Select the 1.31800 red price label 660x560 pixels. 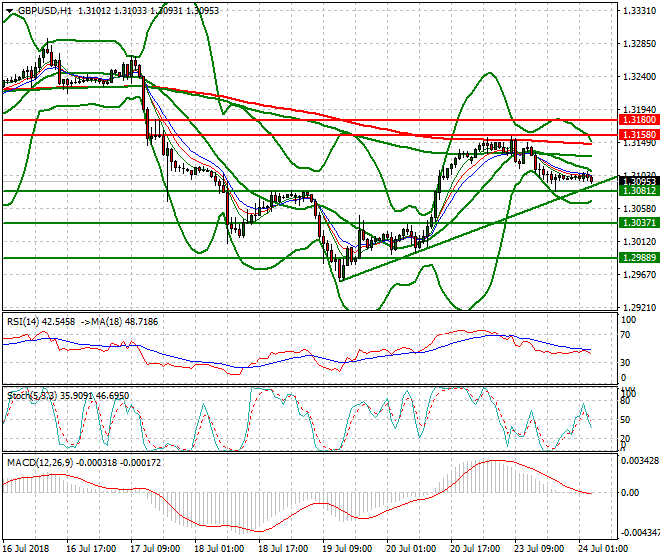[x=639, y=120]
